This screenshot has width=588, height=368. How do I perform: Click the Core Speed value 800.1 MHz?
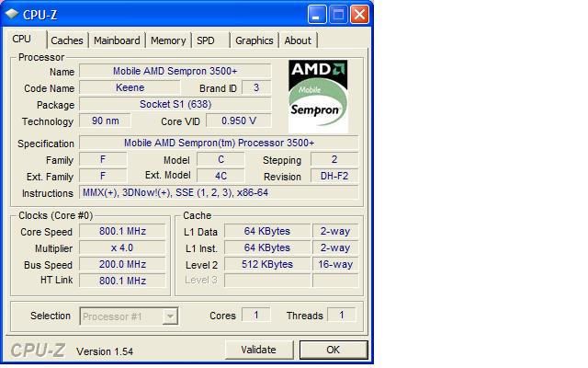(122, 231)
